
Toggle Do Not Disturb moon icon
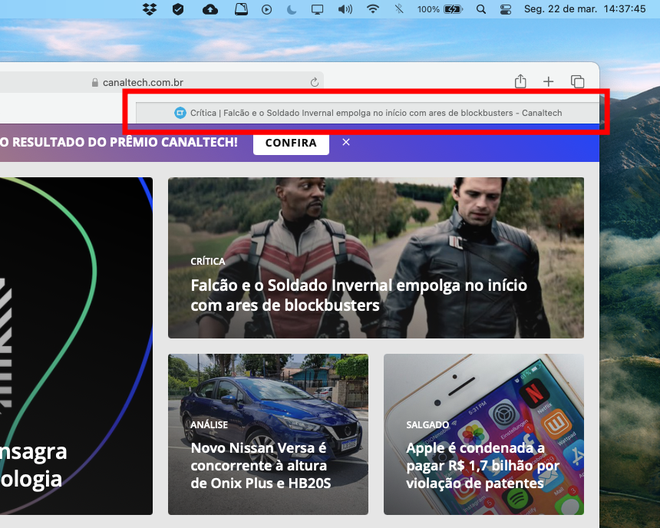tap(291, 9)
